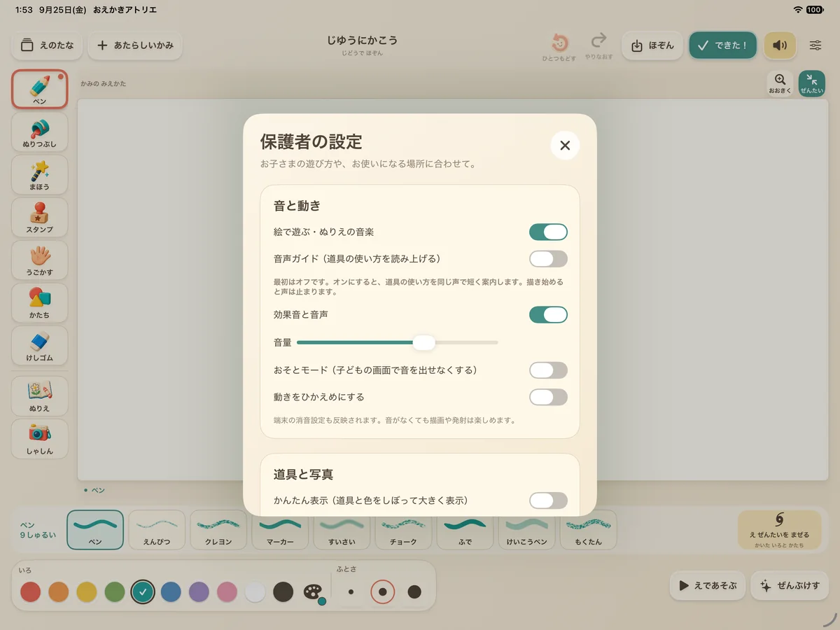840x630 pixels.
Task: Choose the チョーク chalk brush
Action: (x=403, y=530)
